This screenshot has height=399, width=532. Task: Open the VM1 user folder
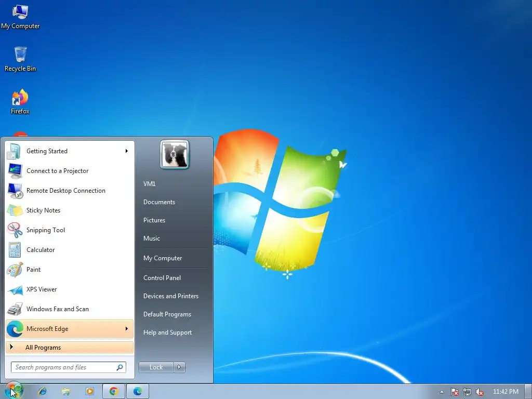coord(149,183)
